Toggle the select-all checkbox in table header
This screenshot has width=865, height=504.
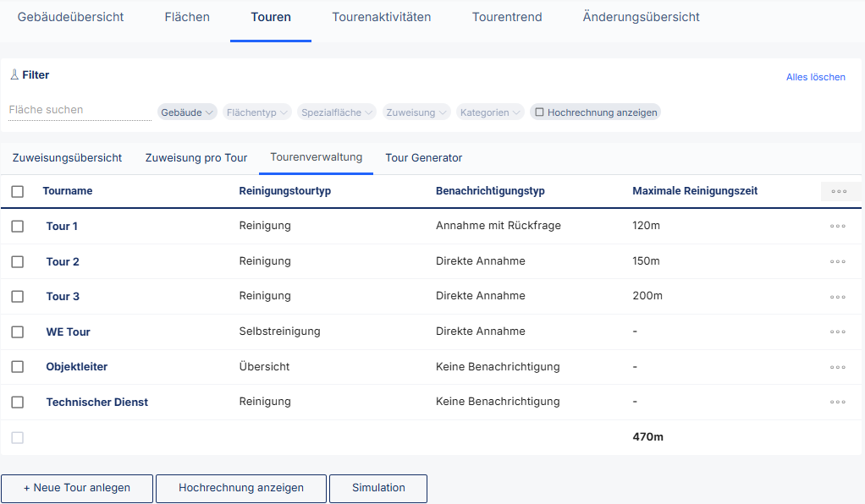(18, 192)
